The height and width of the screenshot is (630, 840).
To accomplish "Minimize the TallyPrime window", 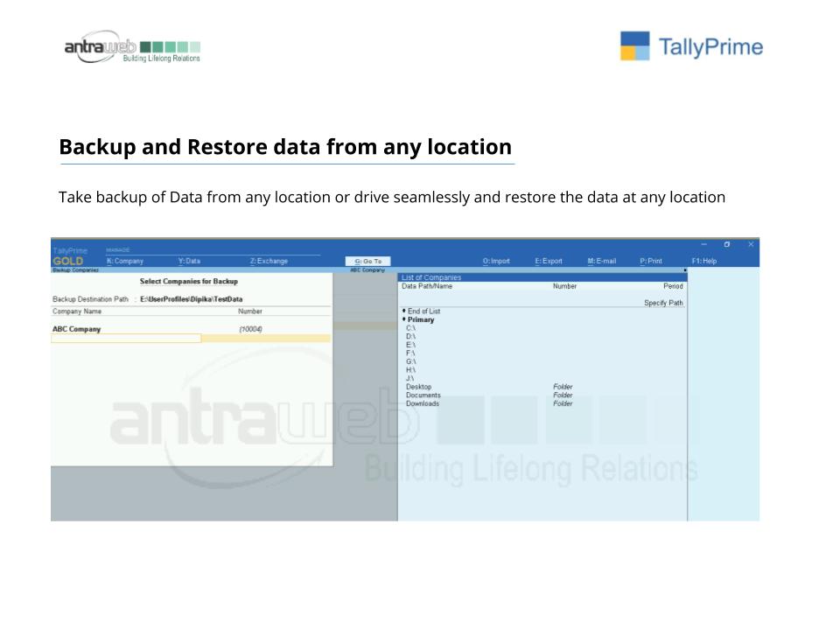I will 703,244.
